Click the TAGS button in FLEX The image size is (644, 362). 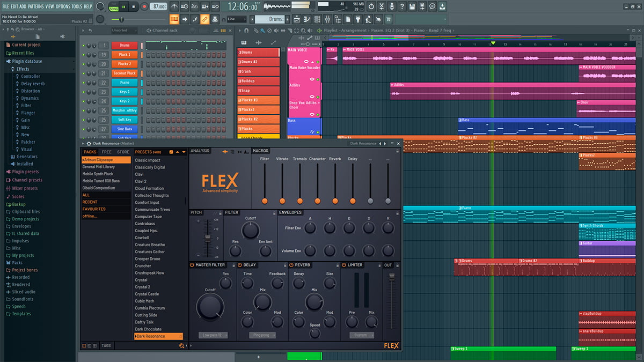click(x=106, y=346)
